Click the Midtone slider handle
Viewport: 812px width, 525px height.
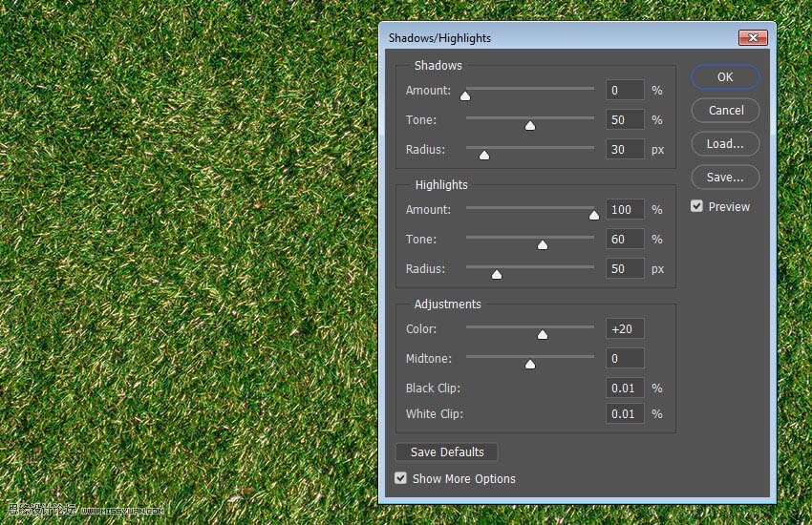click(530, 364)
